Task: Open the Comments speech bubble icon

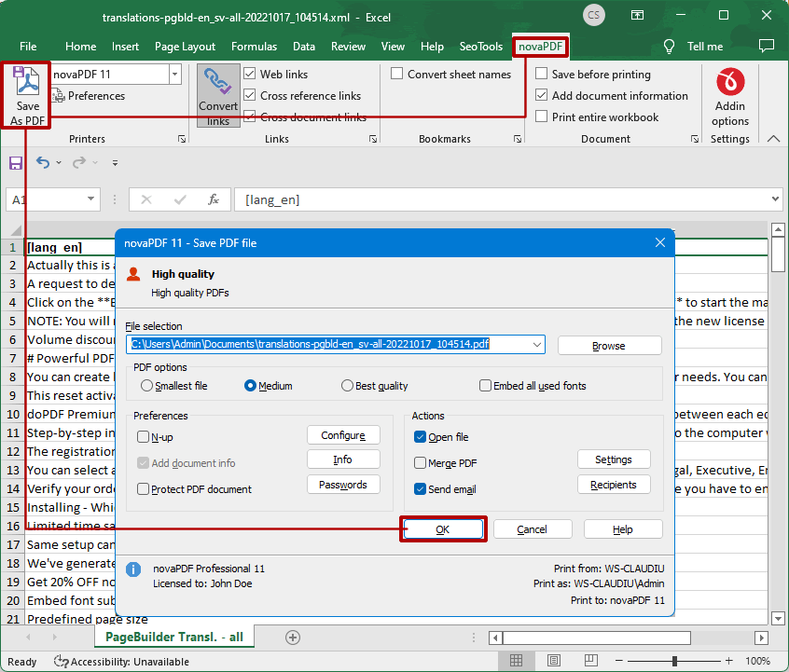Action: [766, 46]
